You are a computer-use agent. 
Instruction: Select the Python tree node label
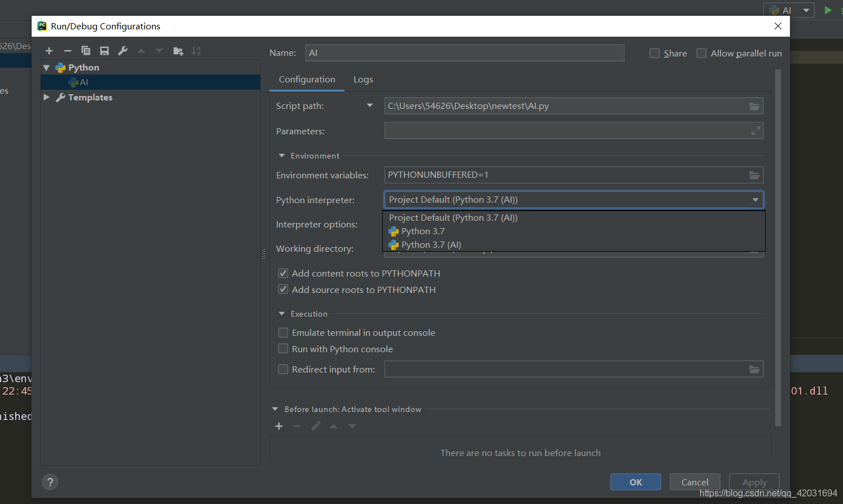(x=84, y=68)
